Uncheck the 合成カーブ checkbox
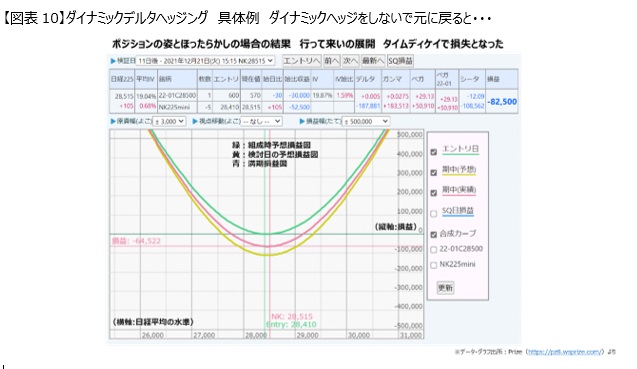 tap(433, 234)
